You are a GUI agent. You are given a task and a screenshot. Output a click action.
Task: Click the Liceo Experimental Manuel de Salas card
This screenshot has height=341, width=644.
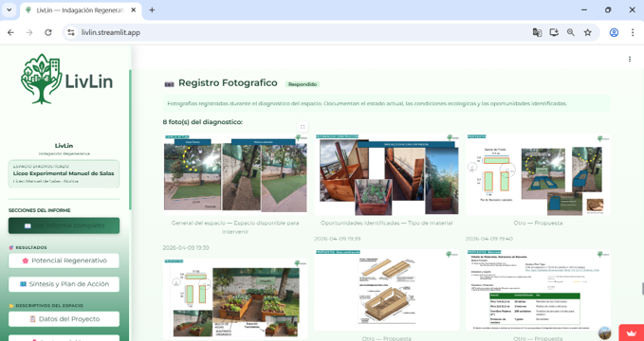point(64,174)
